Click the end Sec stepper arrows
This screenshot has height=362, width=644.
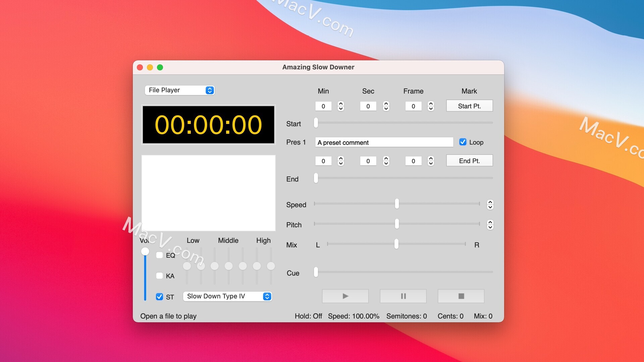386,161
